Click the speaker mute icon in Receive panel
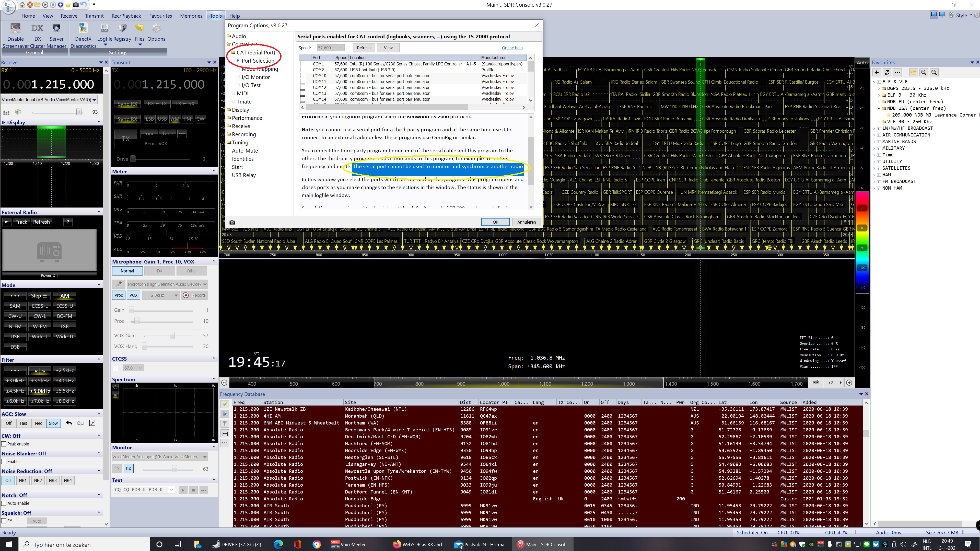 [x=18, y=112]
